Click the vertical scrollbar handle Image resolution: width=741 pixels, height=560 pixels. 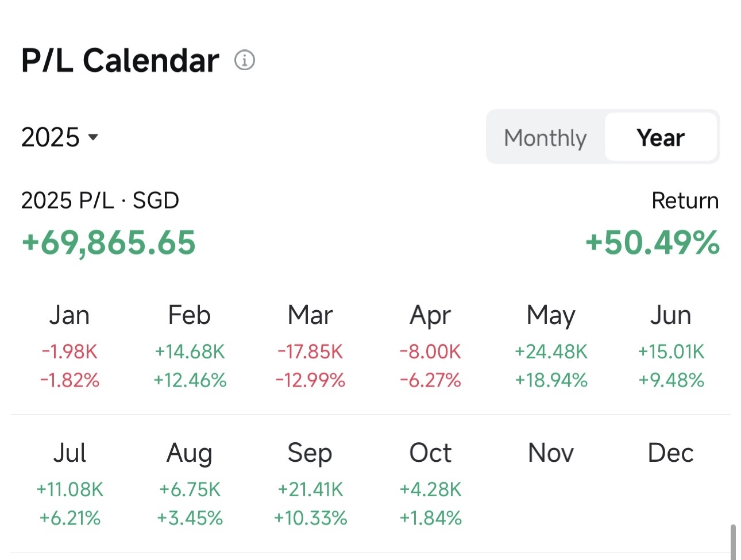click(x=733, y=542)
